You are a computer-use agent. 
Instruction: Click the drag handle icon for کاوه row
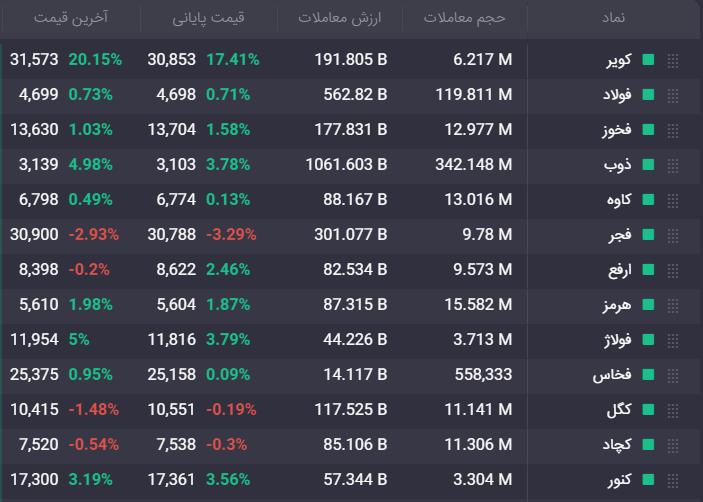point(673,200)
